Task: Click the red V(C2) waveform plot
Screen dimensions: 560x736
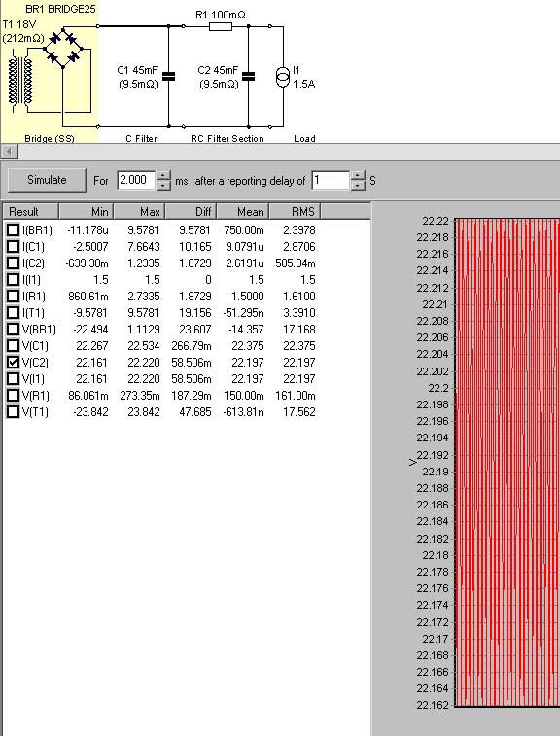Action: [507, 463]
